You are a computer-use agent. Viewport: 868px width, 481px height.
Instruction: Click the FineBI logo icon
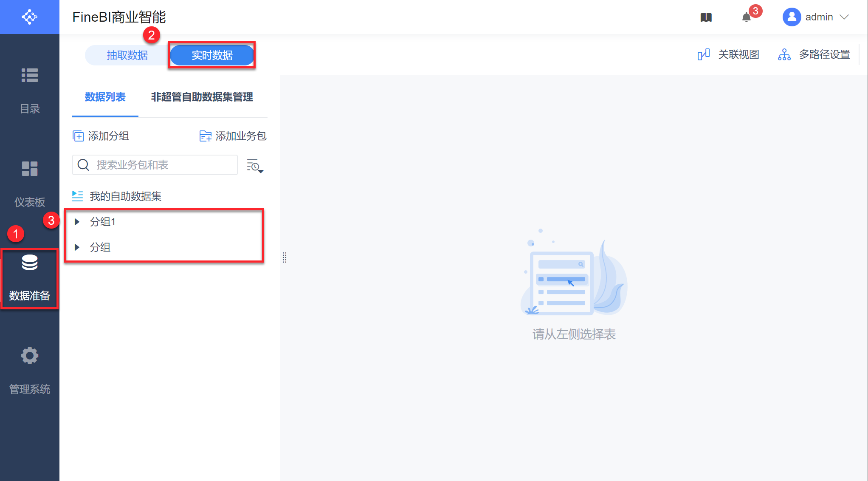pyautogui.click(x=29, y=17)
